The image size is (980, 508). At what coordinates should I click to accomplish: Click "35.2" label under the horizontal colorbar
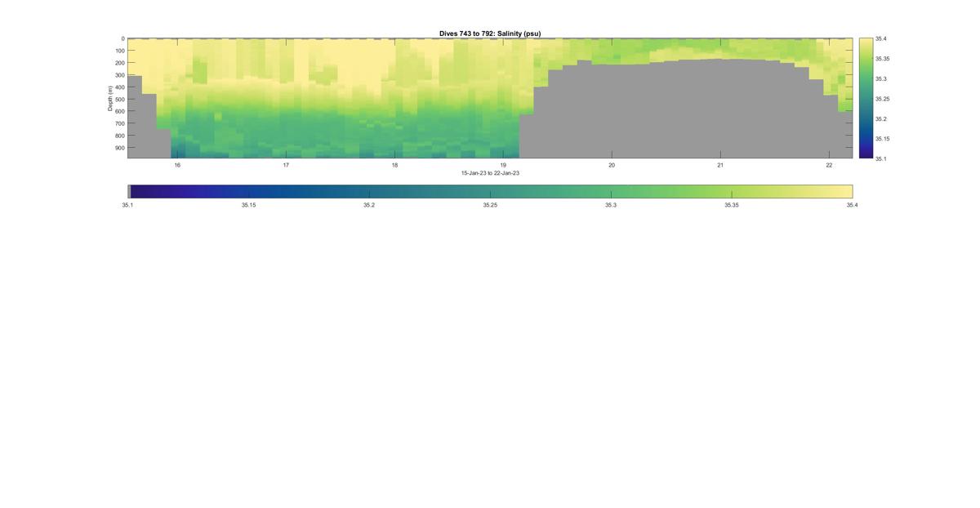pos(369,205)
